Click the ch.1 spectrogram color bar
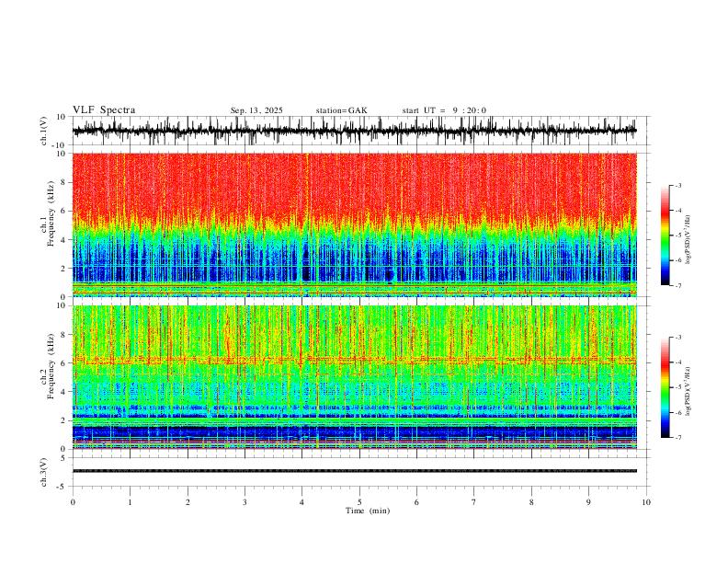Image resolution: width=728 pixels, height=563 pixels. (x=665, y=236)
